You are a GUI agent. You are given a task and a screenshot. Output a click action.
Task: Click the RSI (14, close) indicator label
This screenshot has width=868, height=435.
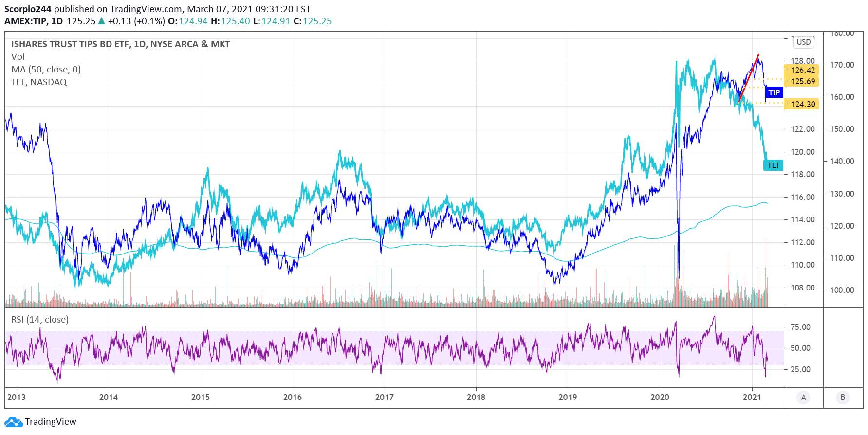(40, 320)
